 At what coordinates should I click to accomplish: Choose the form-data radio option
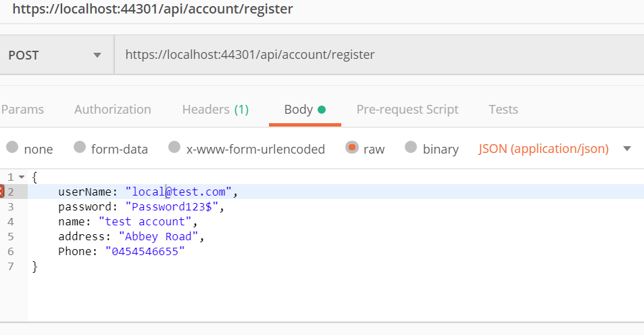pyautogui.click(x=80, y=148)
